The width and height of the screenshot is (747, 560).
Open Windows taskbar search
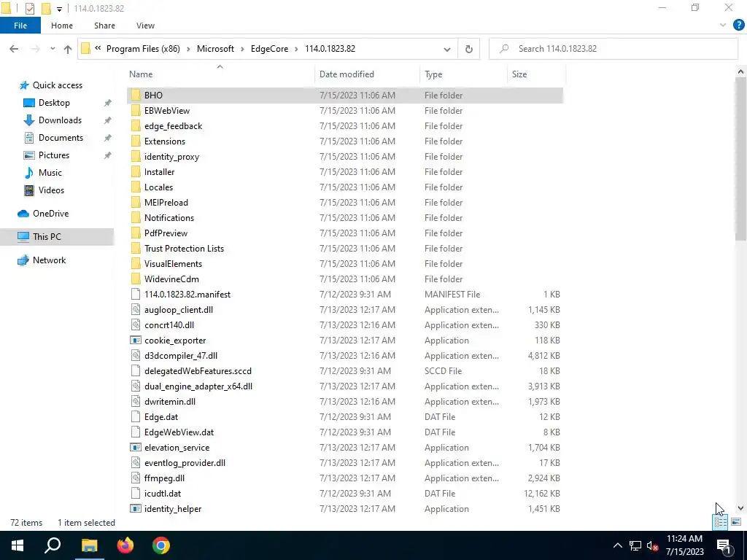click(53, 545)
